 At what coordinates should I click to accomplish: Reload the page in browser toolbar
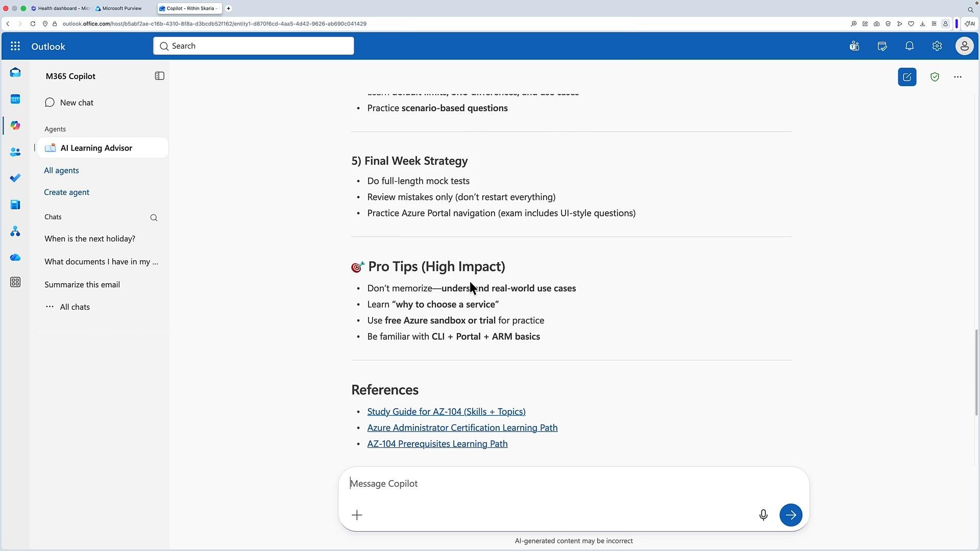coord(33,24)
